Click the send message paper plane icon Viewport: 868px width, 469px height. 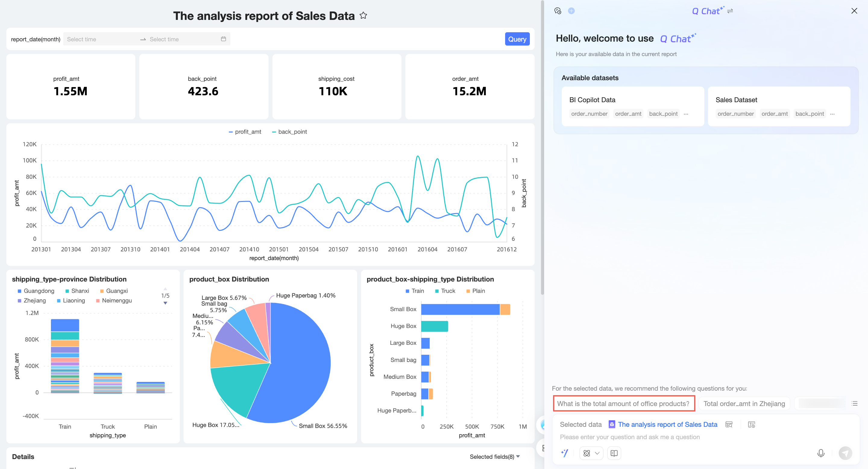click(845, 453)
